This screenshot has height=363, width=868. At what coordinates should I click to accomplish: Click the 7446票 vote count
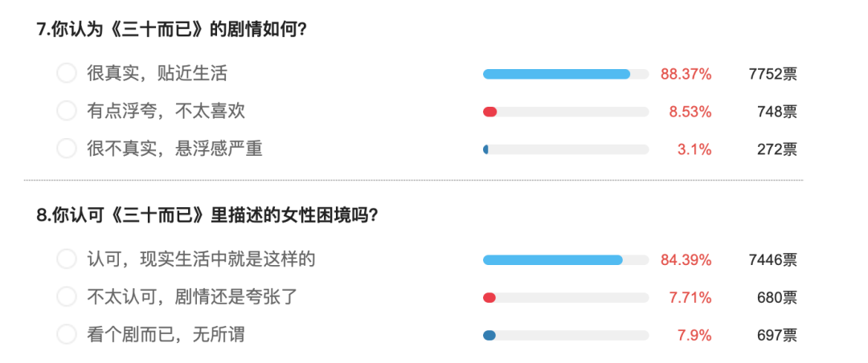click(772, 260)
